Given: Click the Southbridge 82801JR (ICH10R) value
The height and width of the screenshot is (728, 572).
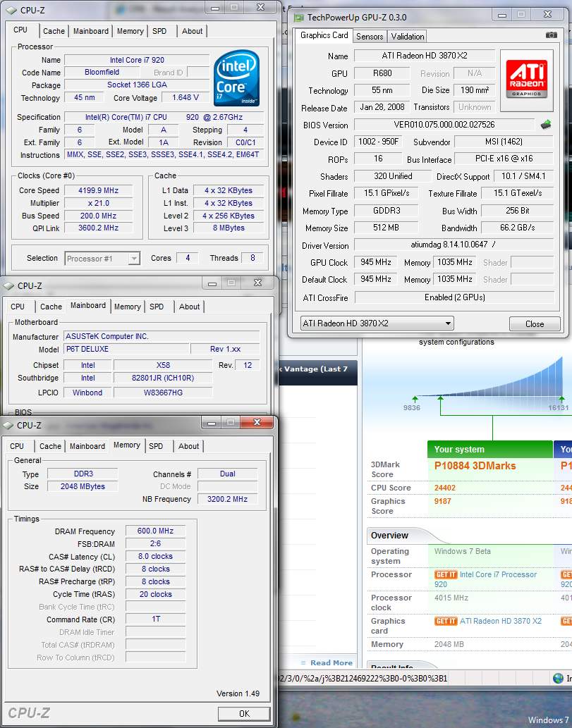Looking at the screenshot, I should pyautogui.click(x=163, y=378).
